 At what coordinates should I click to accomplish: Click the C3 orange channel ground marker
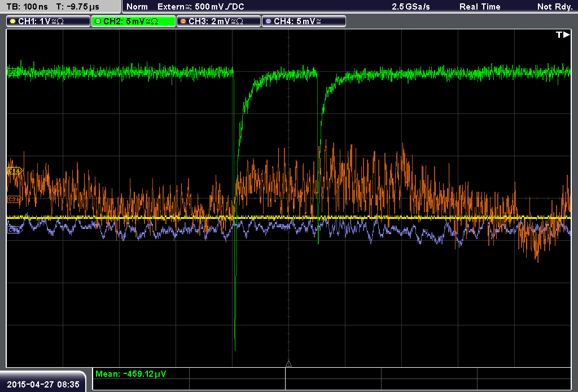tap(15, 199)
